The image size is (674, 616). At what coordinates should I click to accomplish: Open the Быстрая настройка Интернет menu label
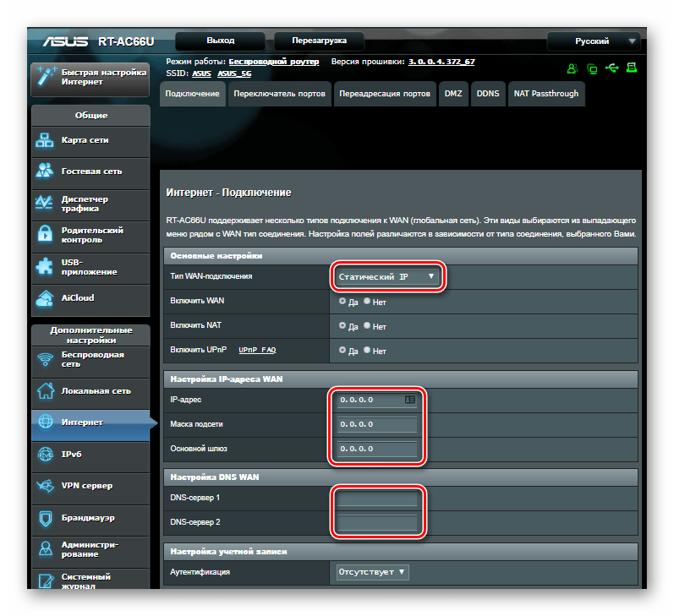click(103, 77)
